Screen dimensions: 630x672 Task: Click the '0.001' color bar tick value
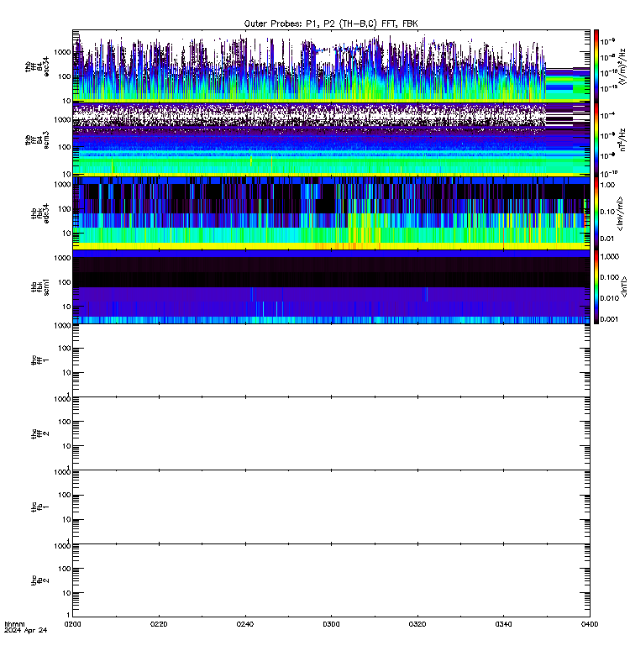[610, 319]
